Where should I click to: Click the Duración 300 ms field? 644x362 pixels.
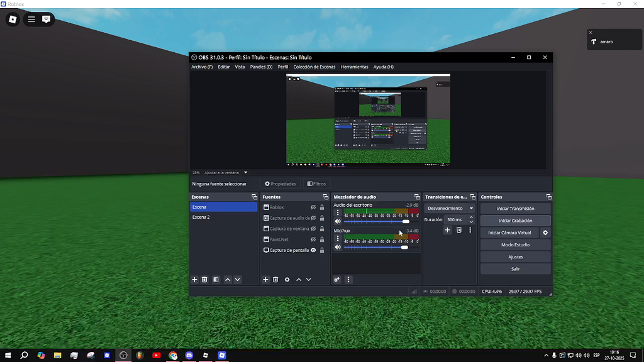point(455,219)
